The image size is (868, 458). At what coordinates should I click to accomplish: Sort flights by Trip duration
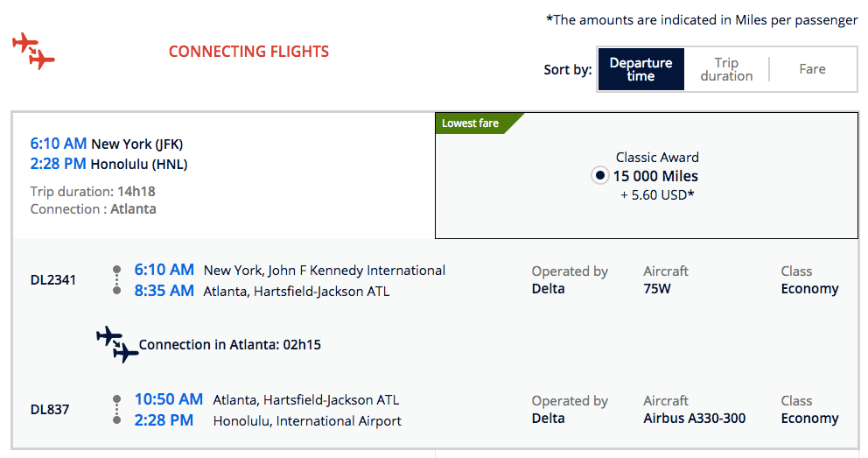(726, 69)
